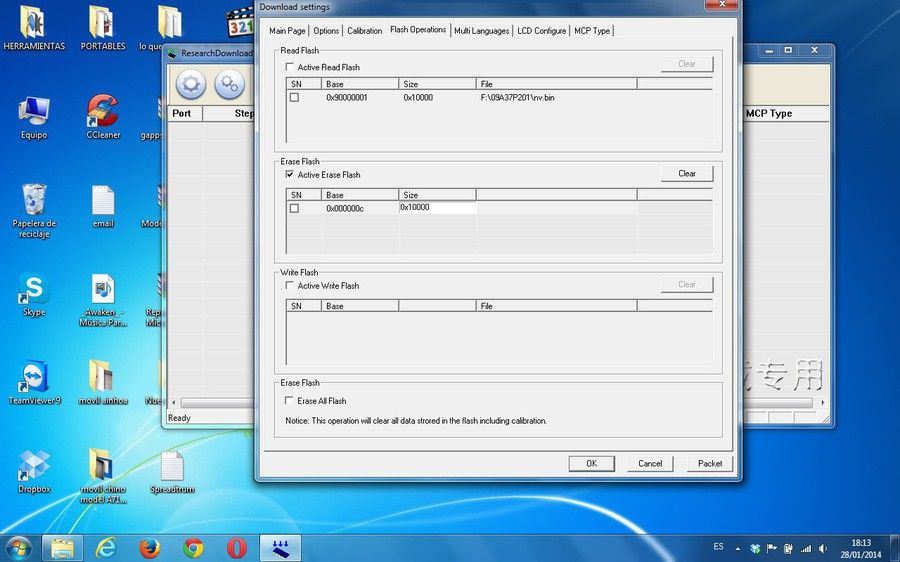Open the LCD Configure tab

(x=541, y=31)
